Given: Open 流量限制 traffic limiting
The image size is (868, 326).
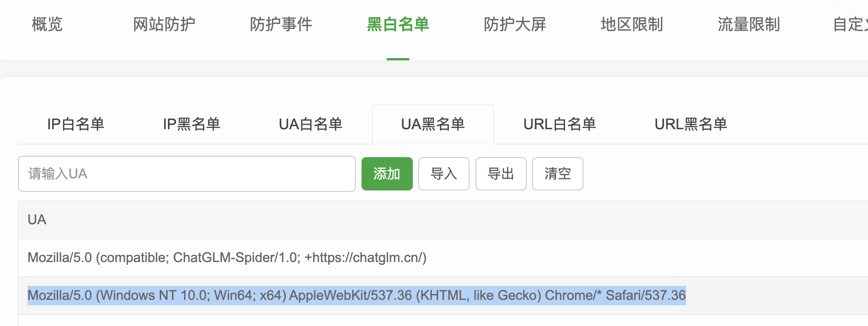Looking at the screenshot, I should coord(749,25).
